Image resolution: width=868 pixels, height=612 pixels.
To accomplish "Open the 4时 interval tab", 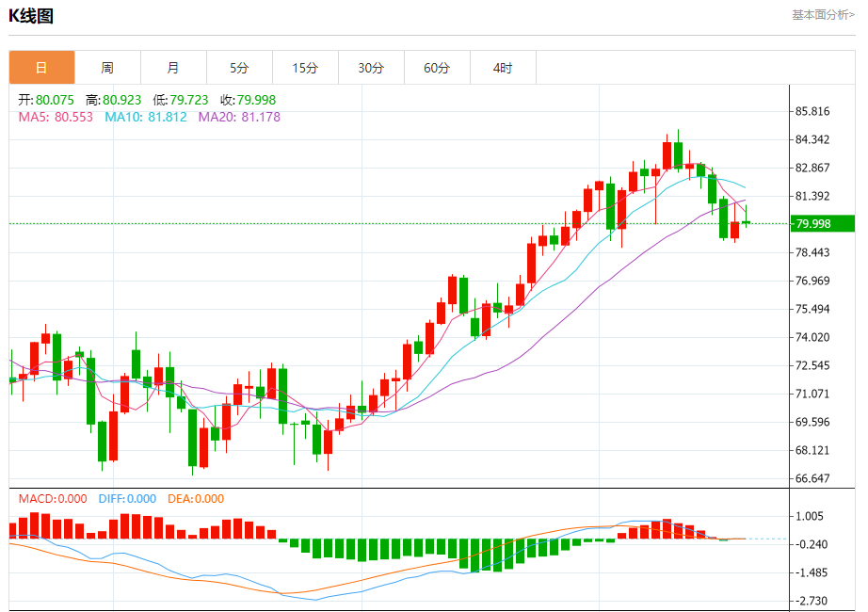I will click(503, 68).
